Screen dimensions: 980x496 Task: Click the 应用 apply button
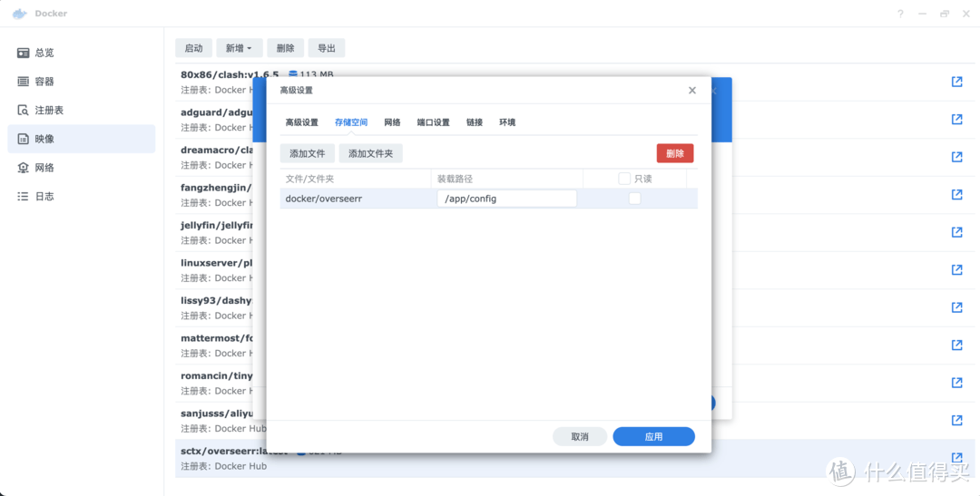coord(653,437)
